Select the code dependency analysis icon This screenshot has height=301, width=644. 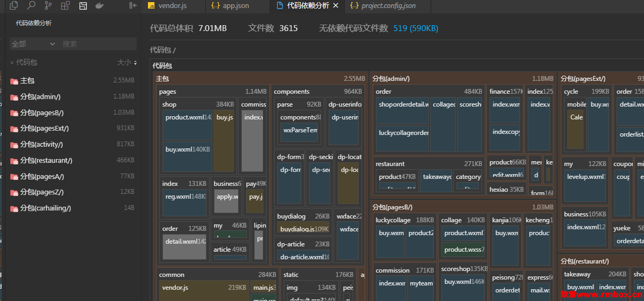tap(83, 5)
